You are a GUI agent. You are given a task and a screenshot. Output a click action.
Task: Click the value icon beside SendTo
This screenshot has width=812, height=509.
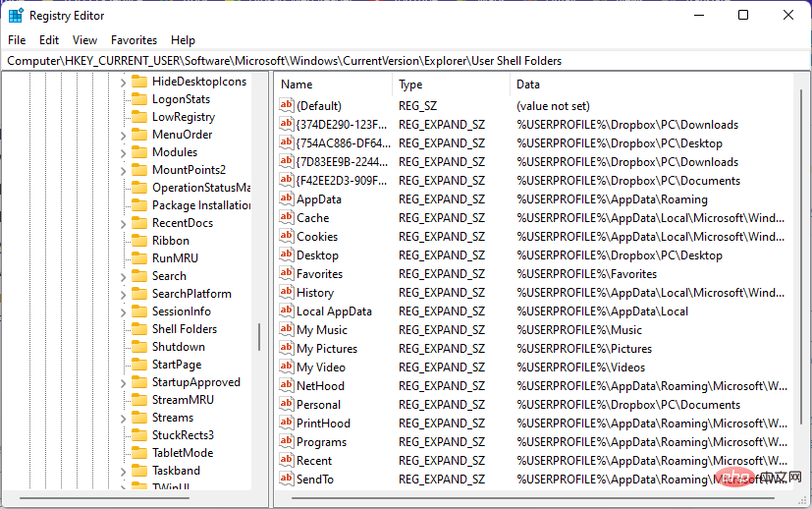[287, 480]
